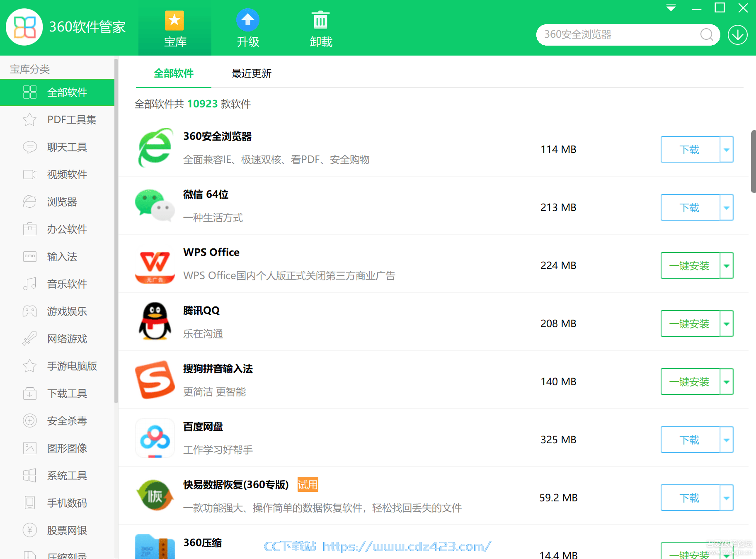Select the 游戏娱乐 gamepad icon
756x559 pixels.
coord(30,311)
